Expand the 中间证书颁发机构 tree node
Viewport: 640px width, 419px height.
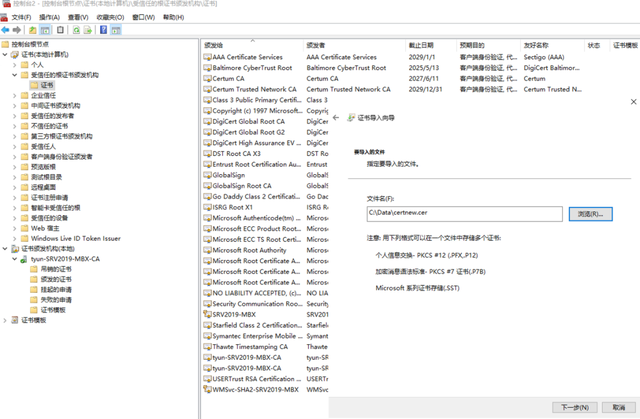tap(14, 106)
